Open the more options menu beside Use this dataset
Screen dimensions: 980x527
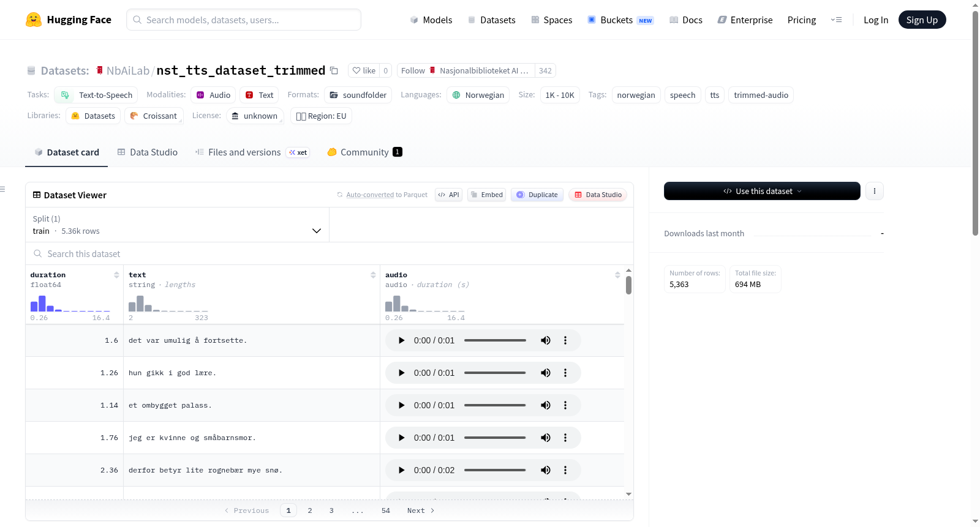874,191
